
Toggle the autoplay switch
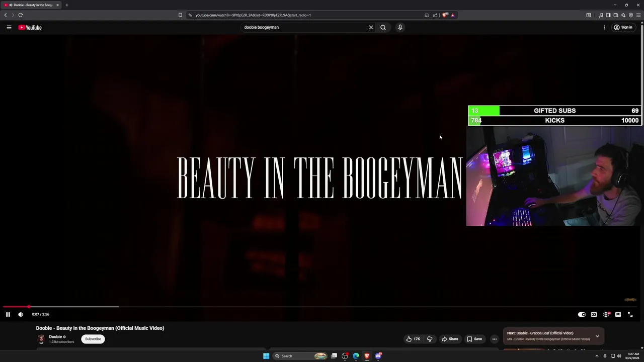pyautogui.click(x=582, y=314)
